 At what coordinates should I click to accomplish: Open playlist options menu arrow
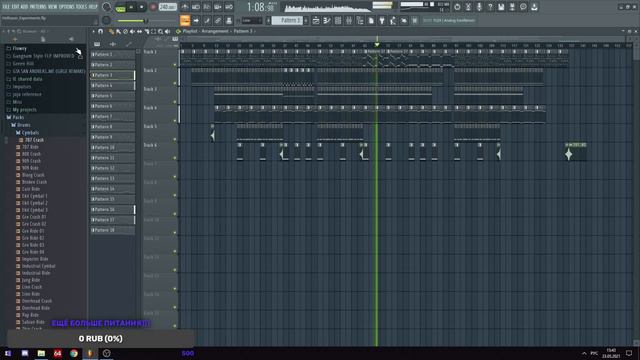point(93,31)
